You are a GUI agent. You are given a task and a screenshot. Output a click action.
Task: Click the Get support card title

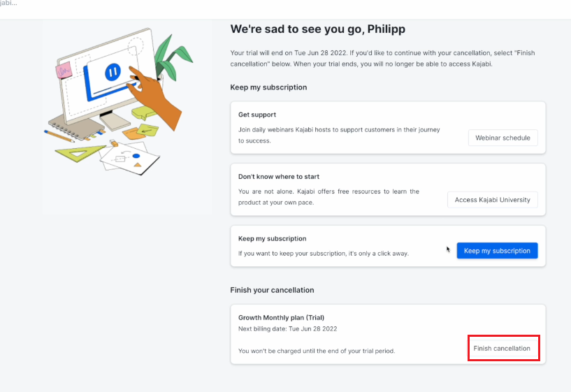point(257,115)
